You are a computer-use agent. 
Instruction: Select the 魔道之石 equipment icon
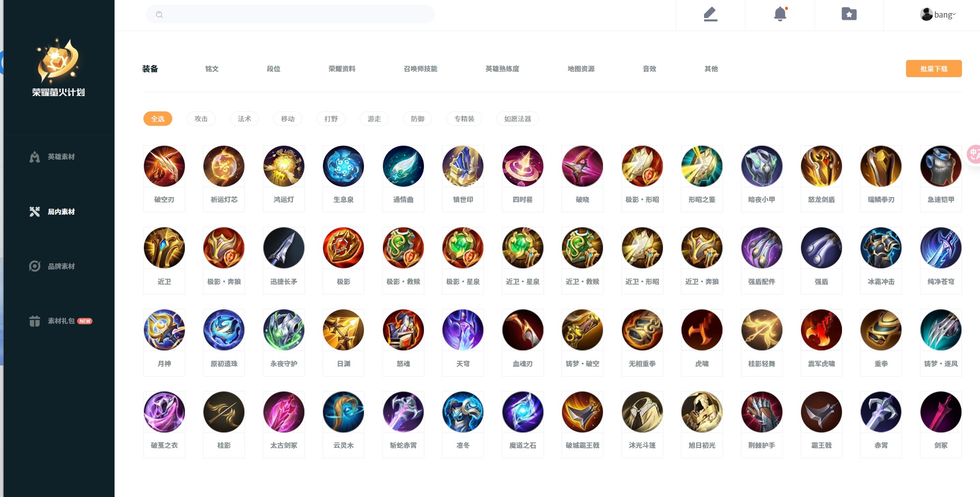[x=523, y=412]
